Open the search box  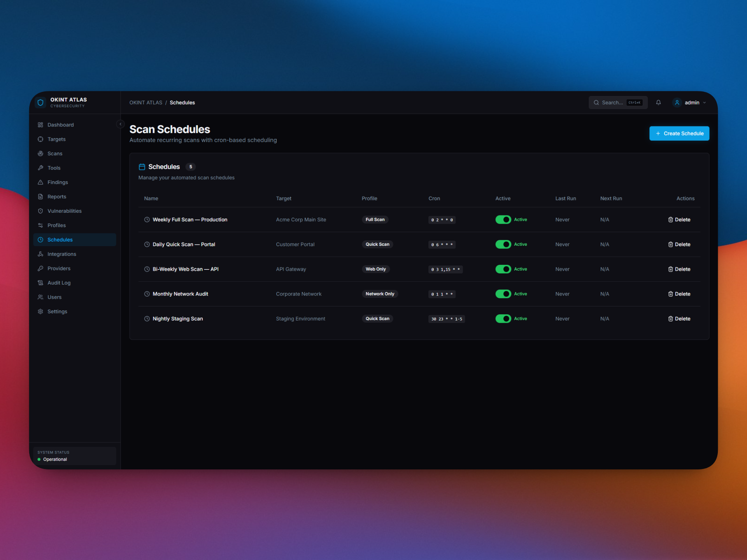tap(618, 102)
